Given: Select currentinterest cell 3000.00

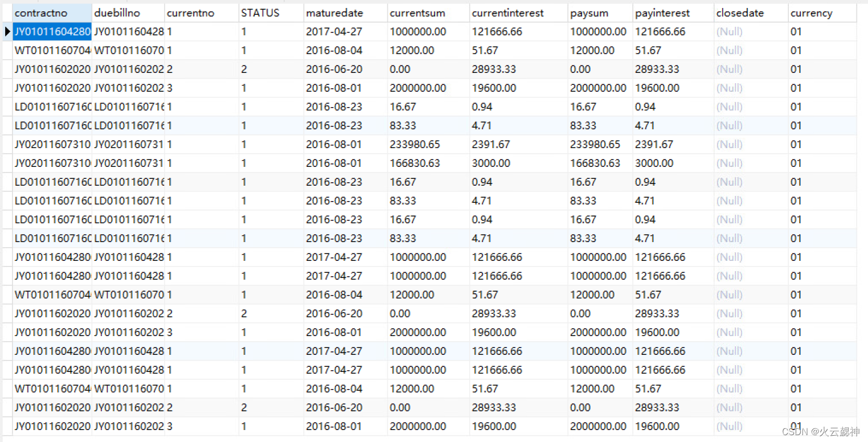Looking at the screenshot, I should tap(519, 163).
